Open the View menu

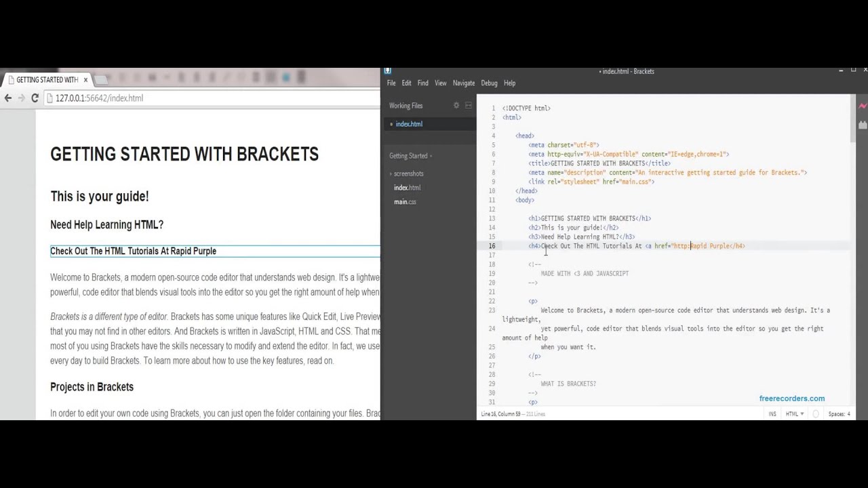(x=441, y=83)
